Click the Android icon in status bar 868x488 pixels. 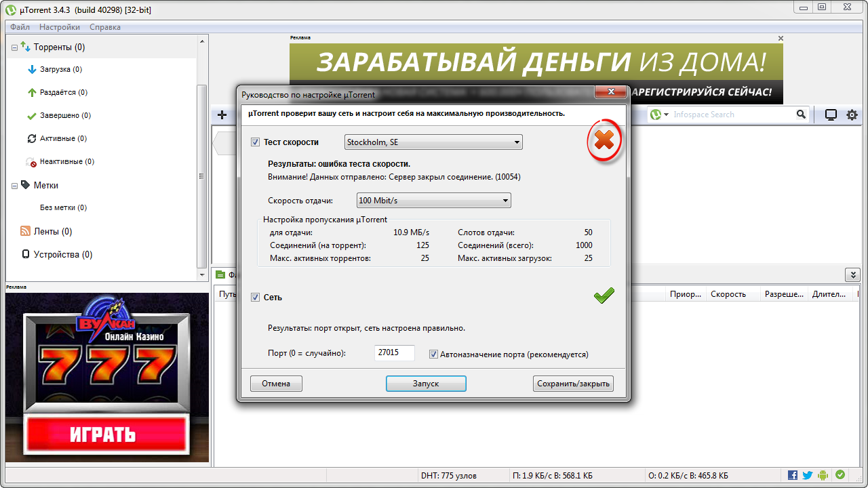[823, 475]
